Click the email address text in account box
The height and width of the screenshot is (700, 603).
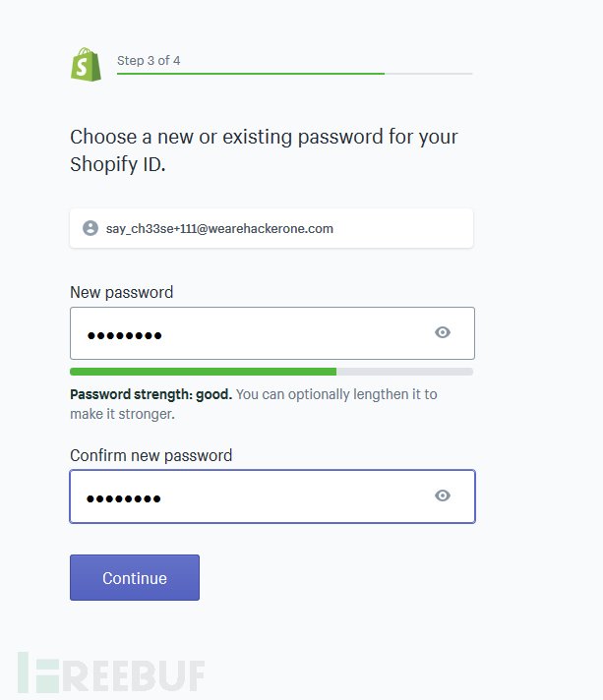[219, 228]
